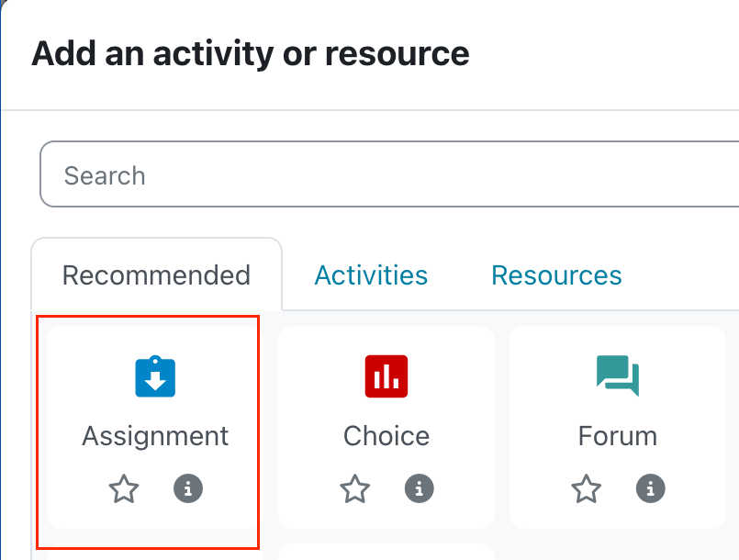Click the teal Forum speech-bubble icon
This screenshot has height=560, width=739.
click(x=617, y=376)
